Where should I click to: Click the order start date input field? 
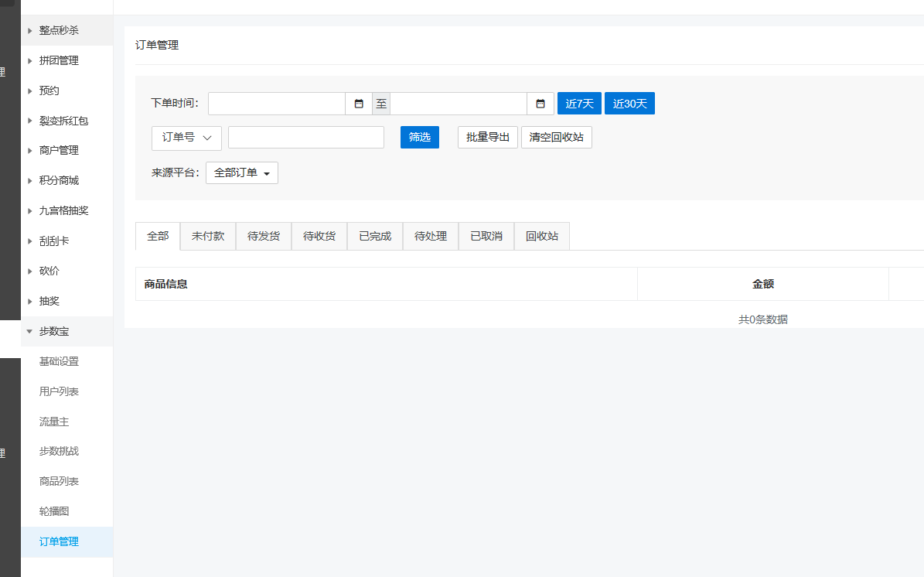276,104
